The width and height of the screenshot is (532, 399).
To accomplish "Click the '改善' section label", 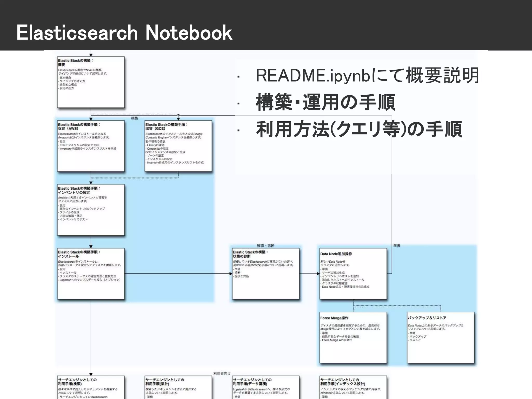I will (x=397, y=245).
